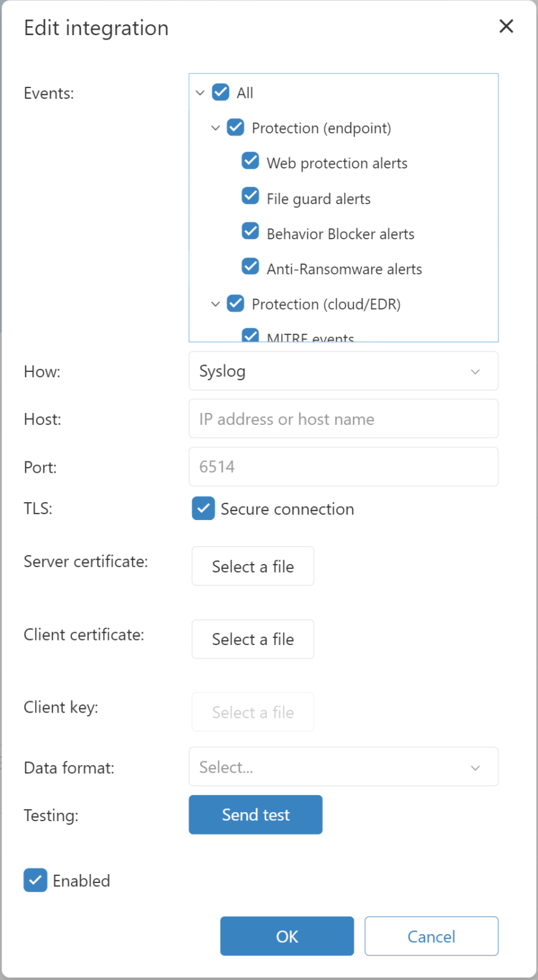Click the Port number field

343,466
